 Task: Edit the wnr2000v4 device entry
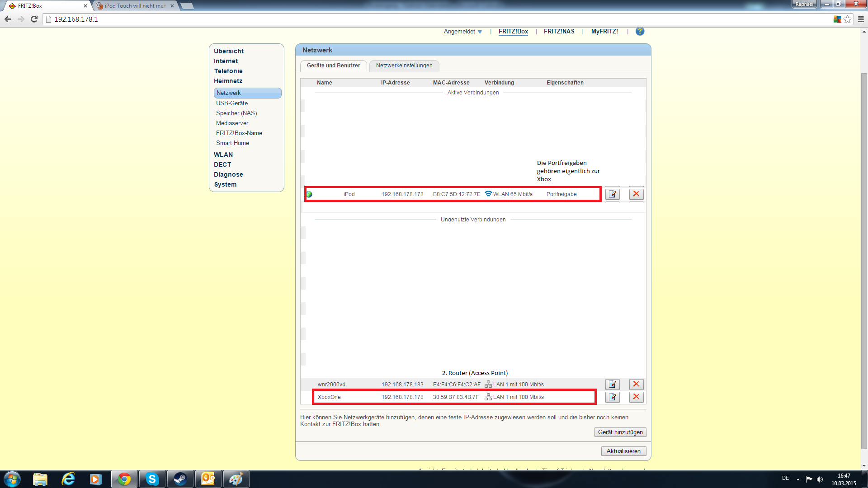pos(613,384)
